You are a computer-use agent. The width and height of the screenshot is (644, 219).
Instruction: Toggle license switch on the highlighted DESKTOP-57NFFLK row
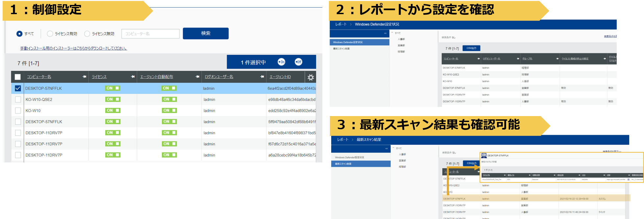coord(112,88)
